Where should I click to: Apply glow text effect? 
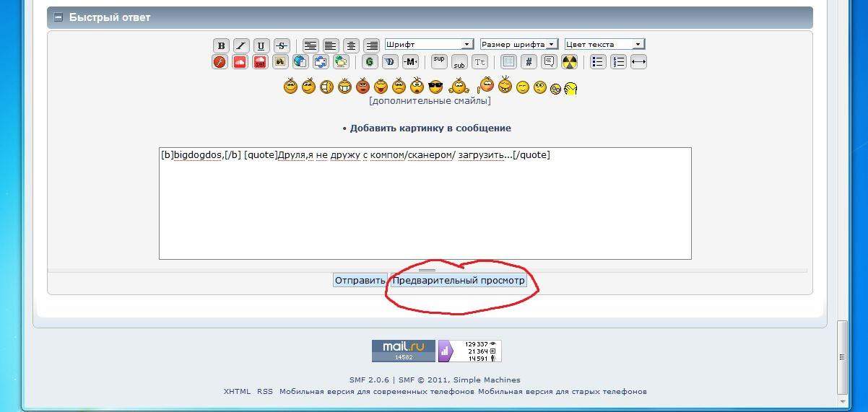(370, 62)
